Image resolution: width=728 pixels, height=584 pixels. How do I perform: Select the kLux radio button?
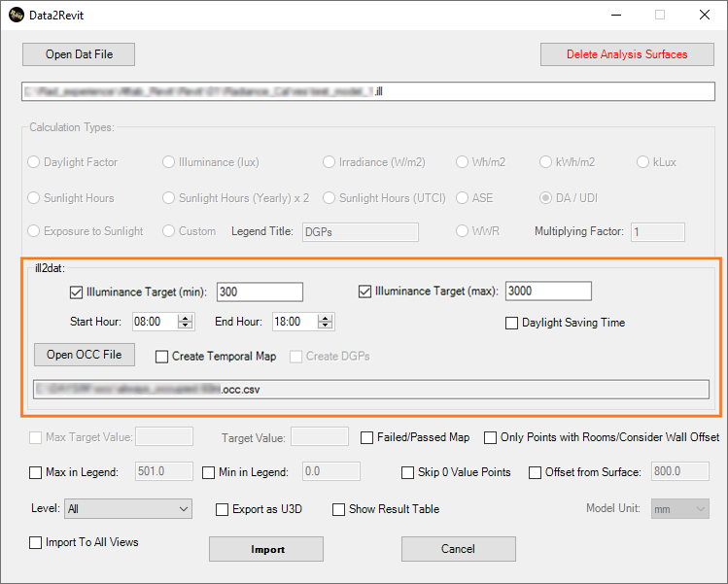[642, 162]
